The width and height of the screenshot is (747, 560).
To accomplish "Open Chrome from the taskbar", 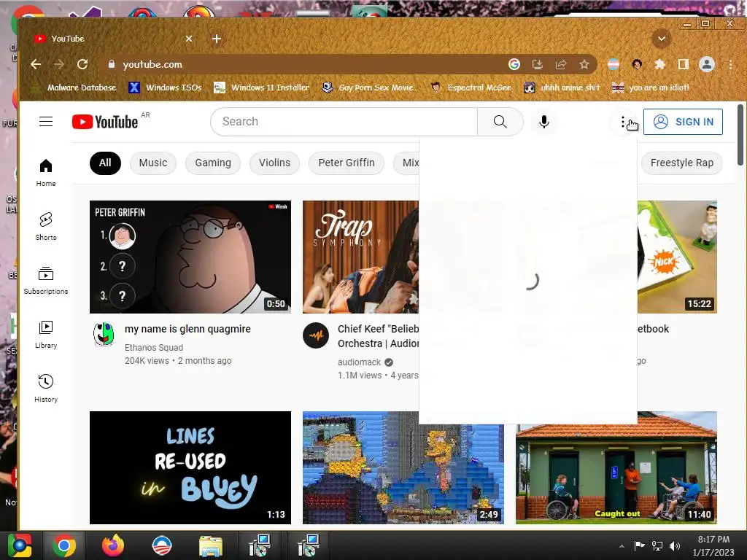I will point(64,545).
